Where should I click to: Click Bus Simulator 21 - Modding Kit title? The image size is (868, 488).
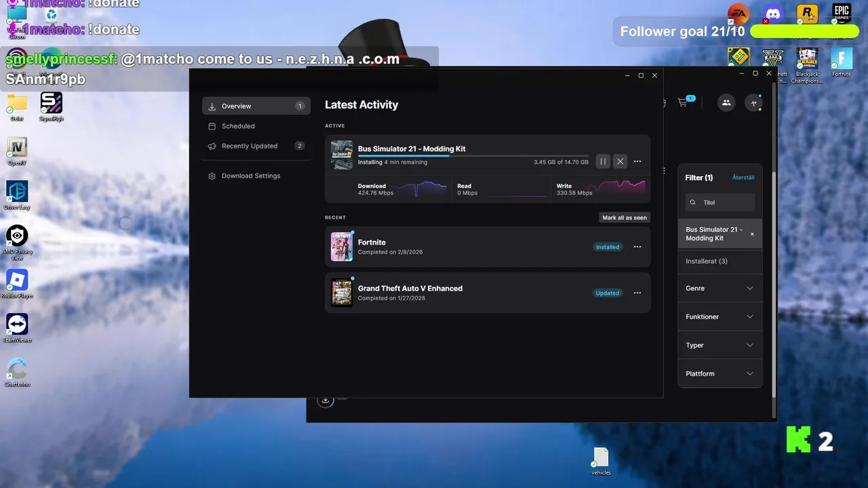click(x=412, y=148)
